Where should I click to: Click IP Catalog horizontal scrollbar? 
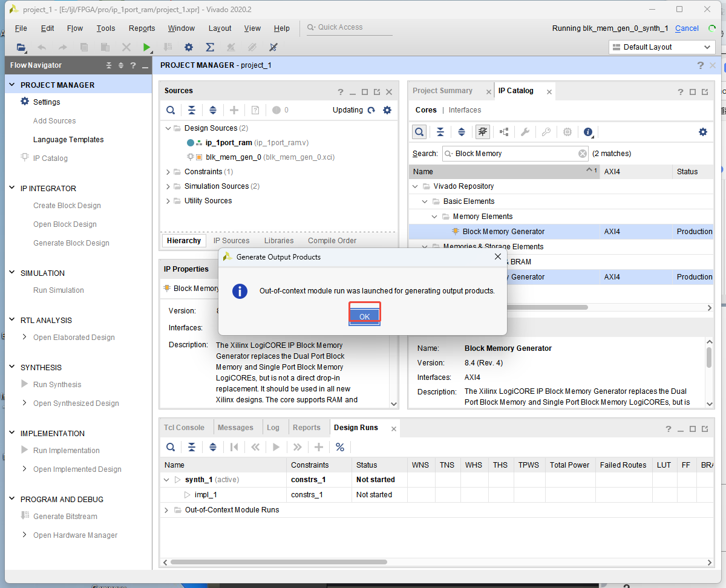coord(548,307)
